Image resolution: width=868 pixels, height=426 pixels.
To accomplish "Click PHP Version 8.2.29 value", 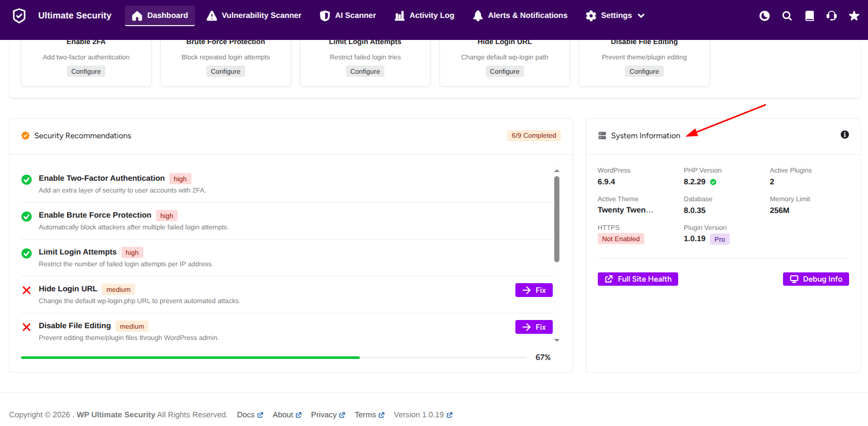I will [x=695, y=182].
